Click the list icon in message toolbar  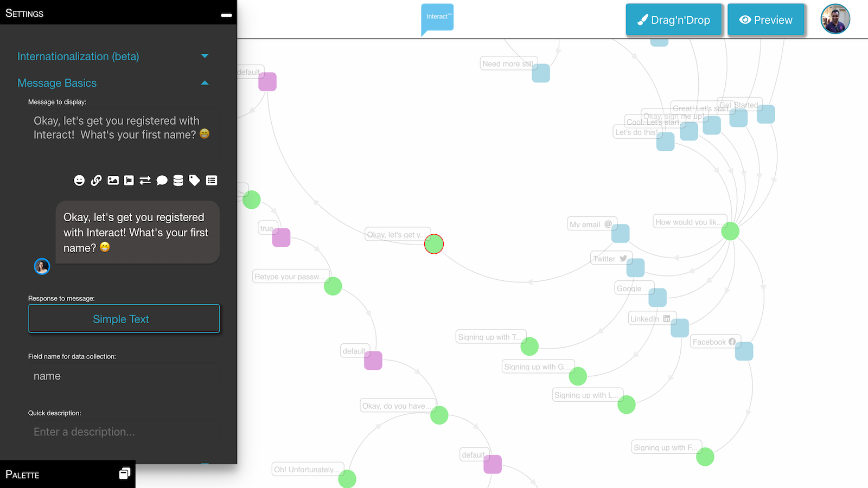(212, 181)
